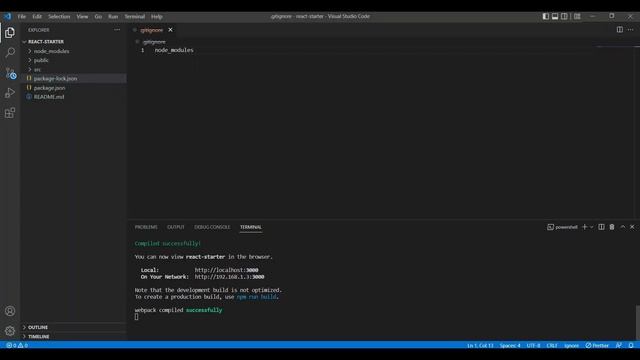Open Explorer views and more actions menu

click(117, 30)
